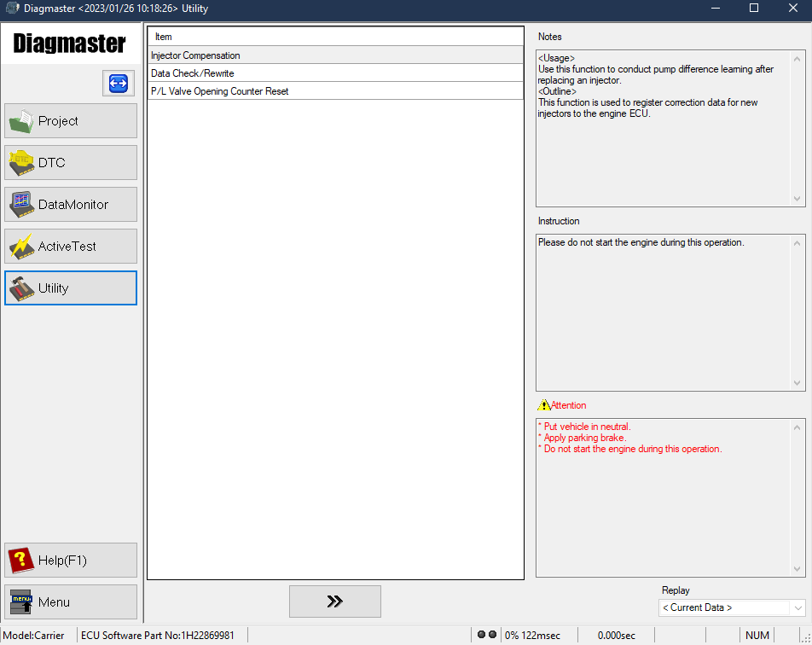Open the Replay Current Data dropdown
Screen dimensions: 812x645
coord(732,607)
